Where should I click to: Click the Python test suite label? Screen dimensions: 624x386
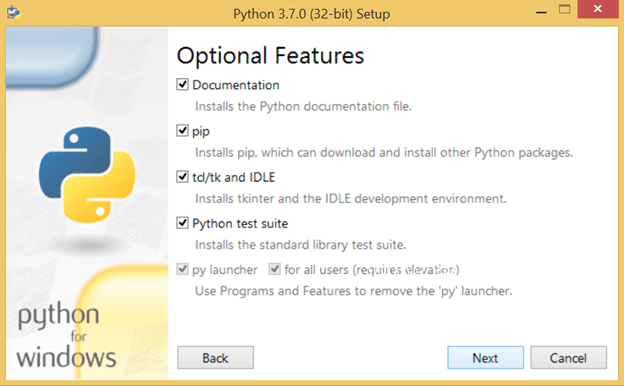[240, 224]
